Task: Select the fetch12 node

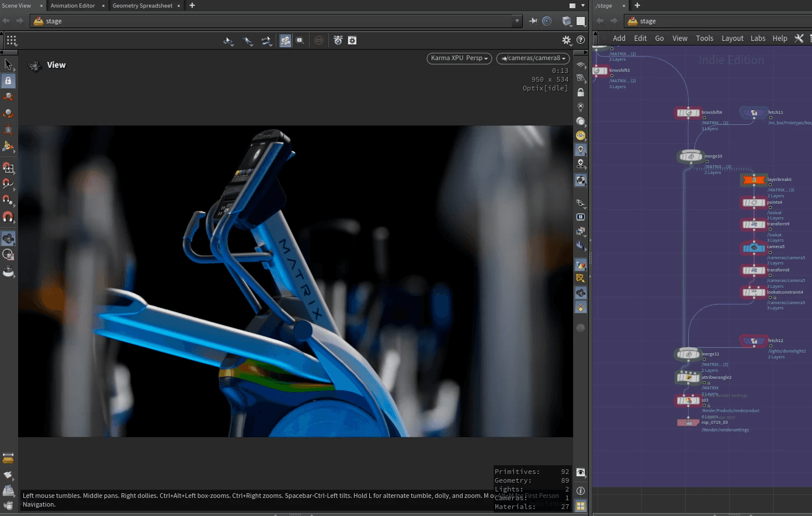Action: point(754,341)
